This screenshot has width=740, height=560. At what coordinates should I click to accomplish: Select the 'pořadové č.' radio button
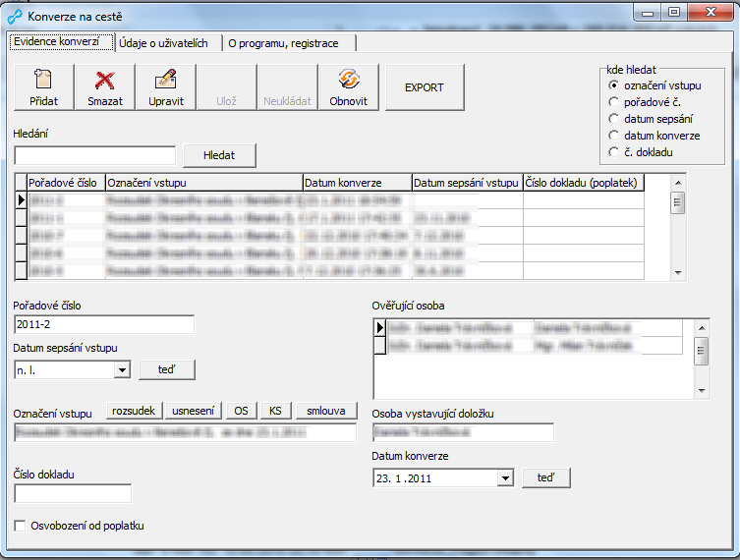[x=614, y=102]
